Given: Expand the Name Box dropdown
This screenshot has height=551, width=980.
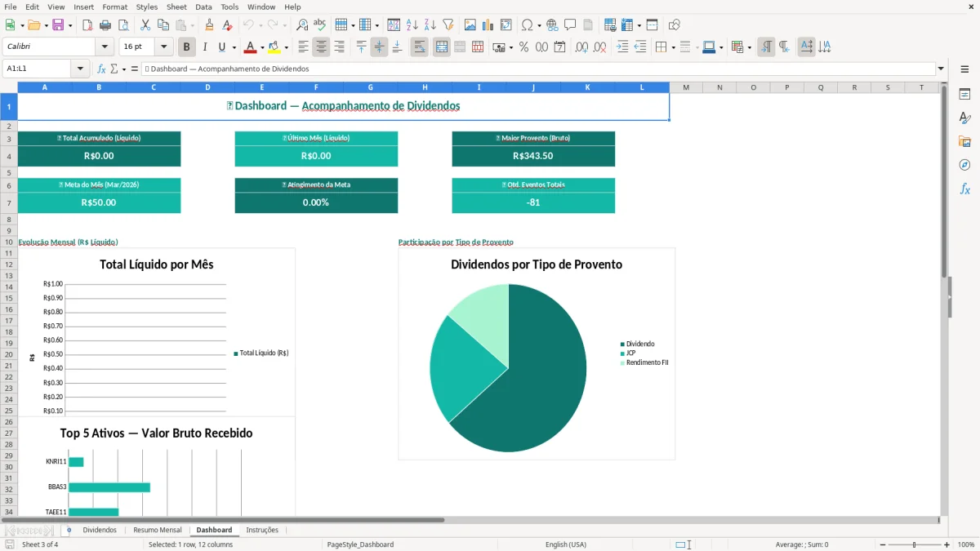Looking at the screenshot, I should point(80,69).
